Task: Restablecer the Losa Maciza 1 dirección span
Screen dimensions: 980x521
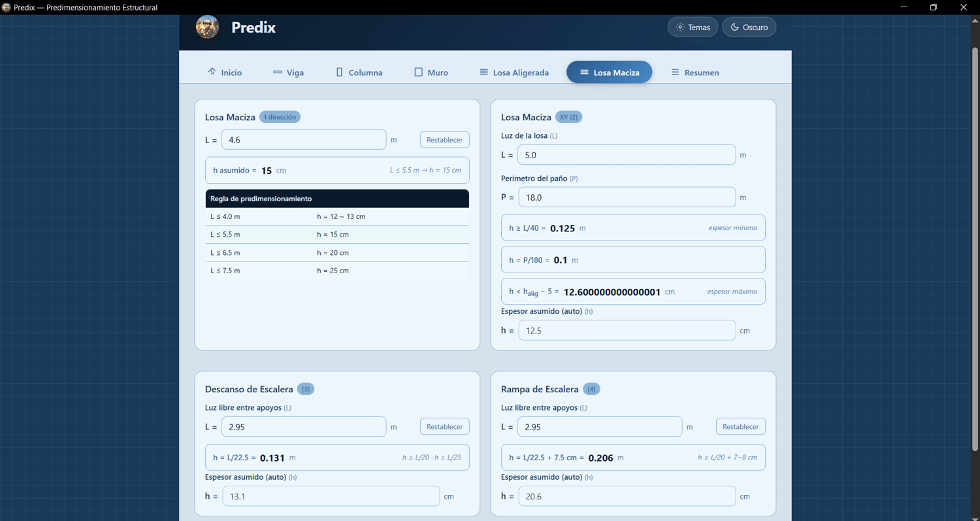Action: point(444,139)
